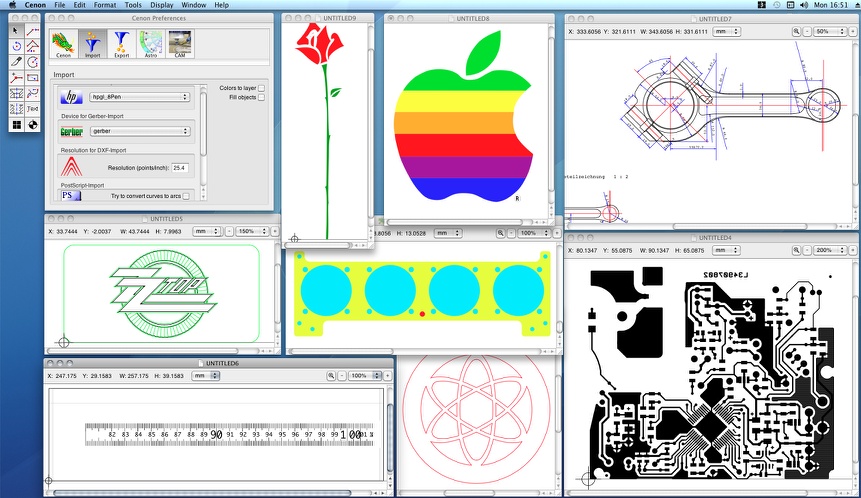
Task: Toggle Try to convert curves to arcs
Action: point(186,196)
